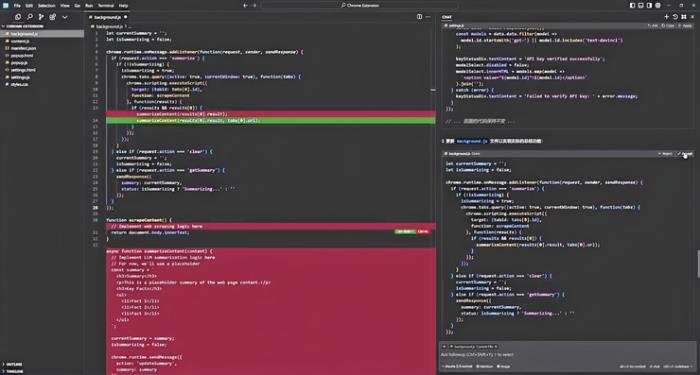Click the split editor icon above code
The width and height of the screenshot is (700, 375).
[419, 17]
